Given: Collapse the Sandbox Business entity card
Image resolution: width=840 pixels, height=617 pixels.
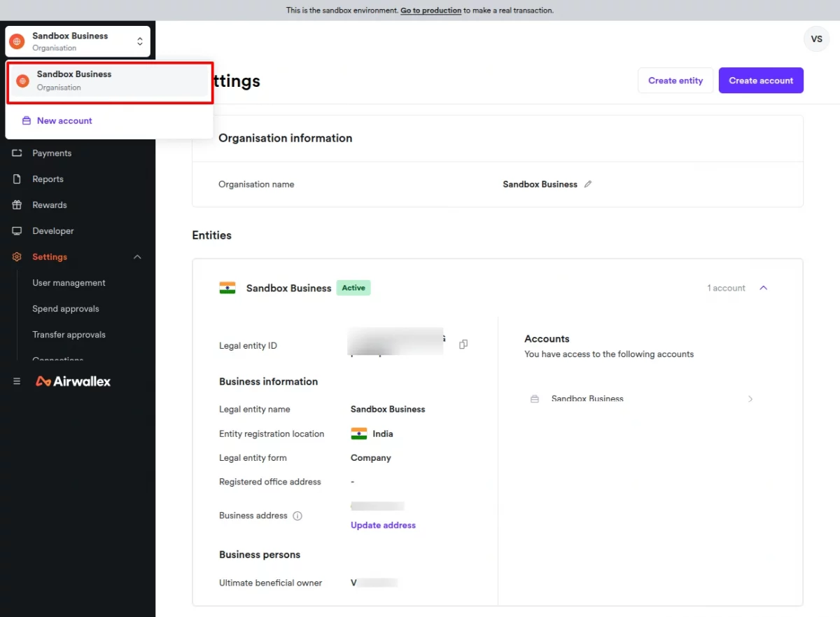Looking at the screenshot, I should 764,288.
